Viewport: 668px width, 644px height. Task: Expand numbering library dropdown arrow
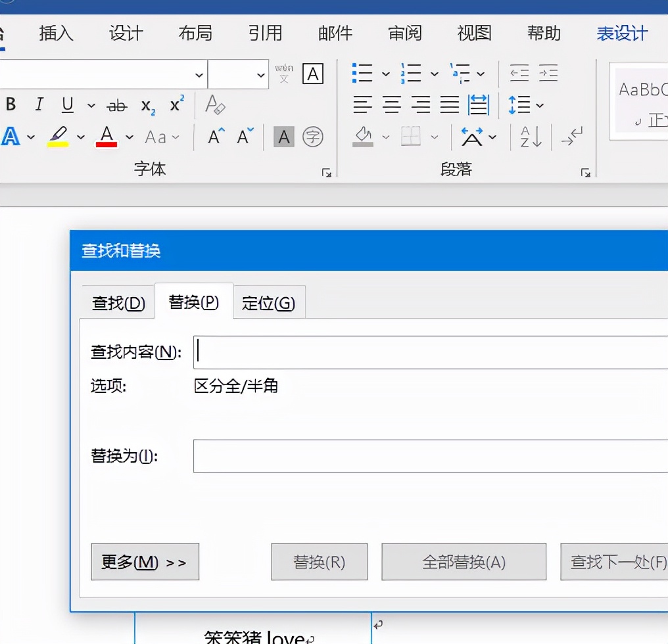pyautogui.click(x=434, y=74)
